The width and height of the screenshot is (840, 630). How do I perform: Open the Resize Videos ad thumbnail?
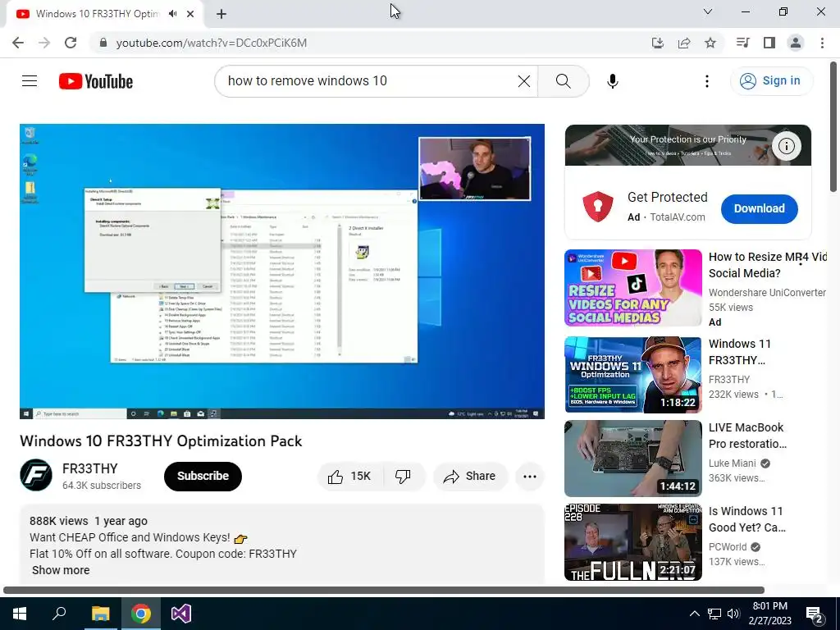(x=632, y=288)
